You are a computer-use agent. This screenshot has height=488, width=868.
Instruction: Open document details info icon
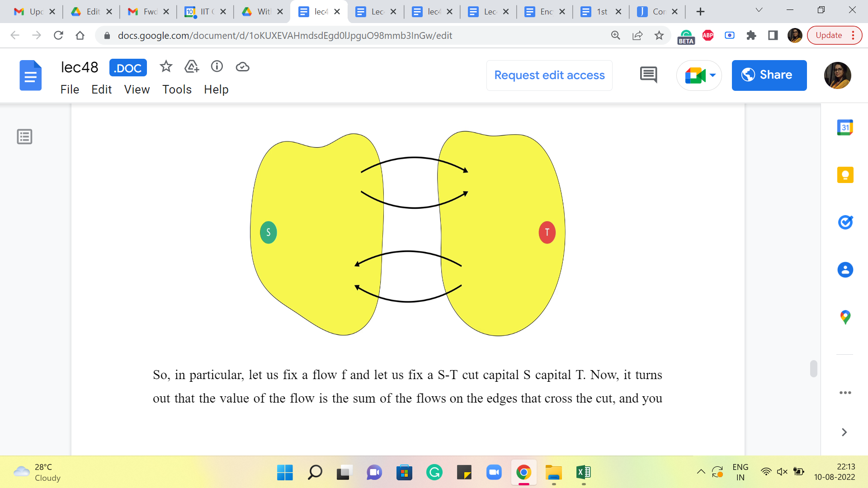(x=217, y=67)
